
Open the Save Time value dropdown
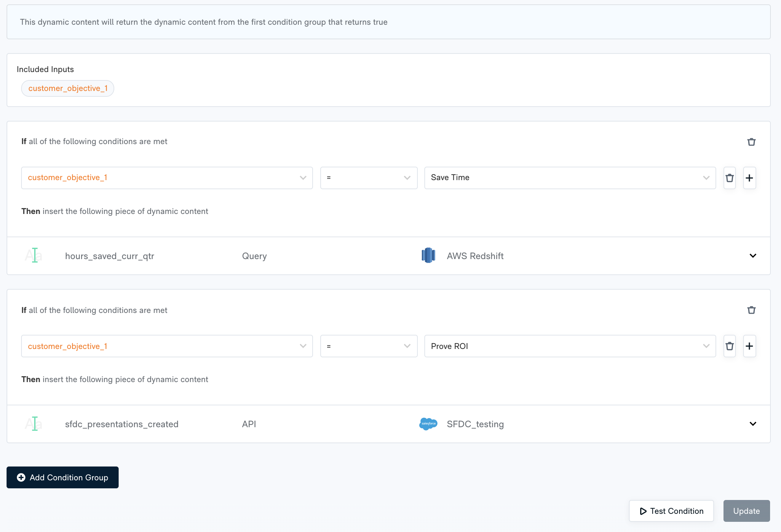tap(570, 178)
